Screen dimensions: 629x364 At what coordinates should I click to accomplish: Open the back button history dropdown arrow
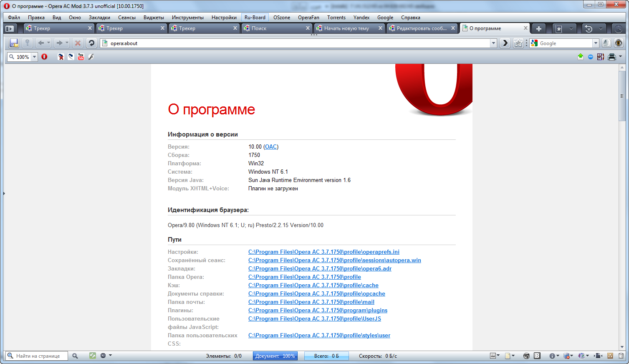pyautogui.click(x=48, y=43)
